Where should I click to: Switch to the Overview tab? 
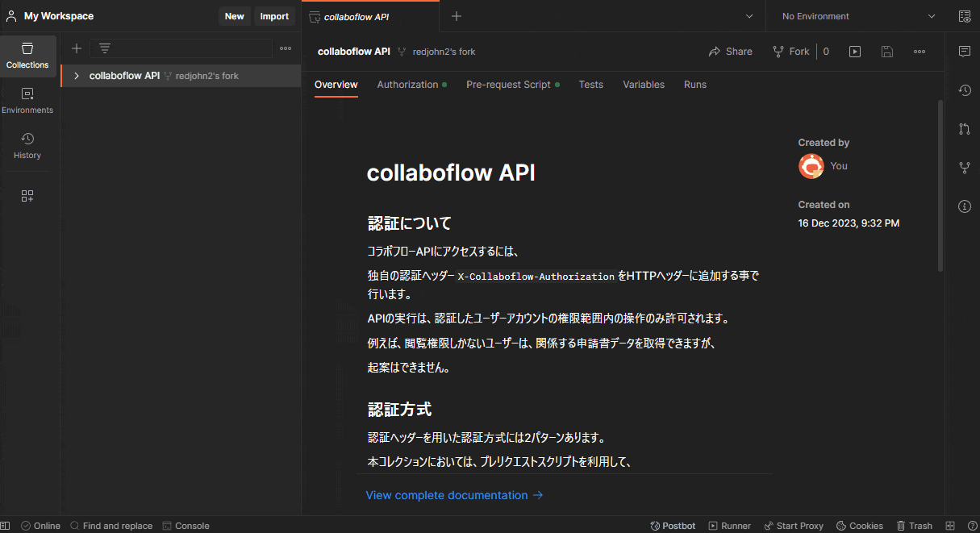(x=336, y=85)
